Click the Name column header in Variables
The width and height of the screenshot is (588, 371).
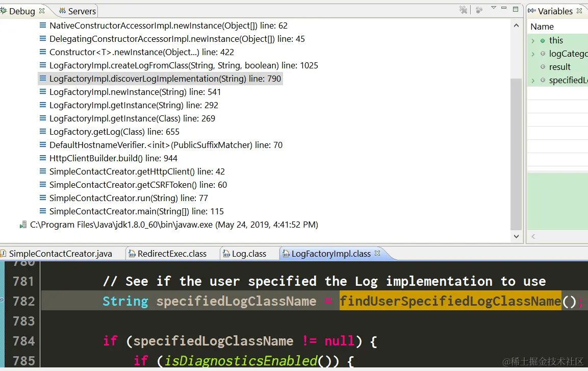click(542, 27)
